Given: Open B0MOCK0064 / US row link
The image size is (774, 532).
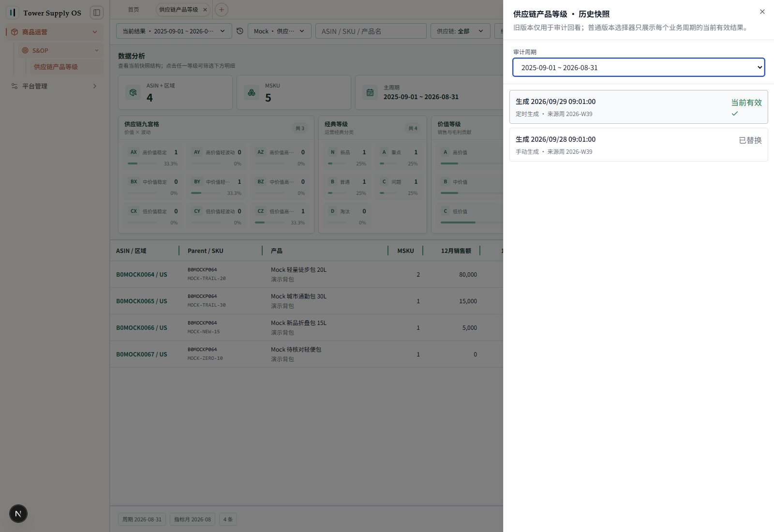Looking at the screenshot, I should click(141, 274).
